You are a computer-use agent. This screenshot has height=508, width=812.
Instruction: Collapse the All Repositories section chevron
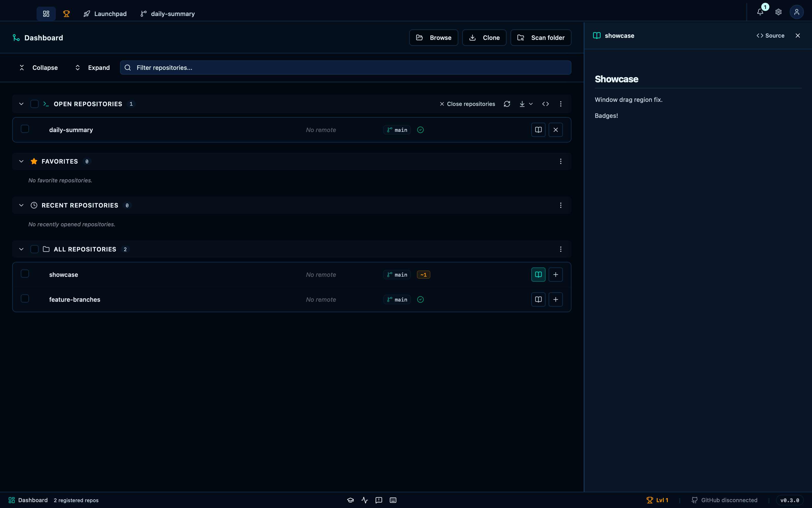pyautogui.click(x=21, y=249)
